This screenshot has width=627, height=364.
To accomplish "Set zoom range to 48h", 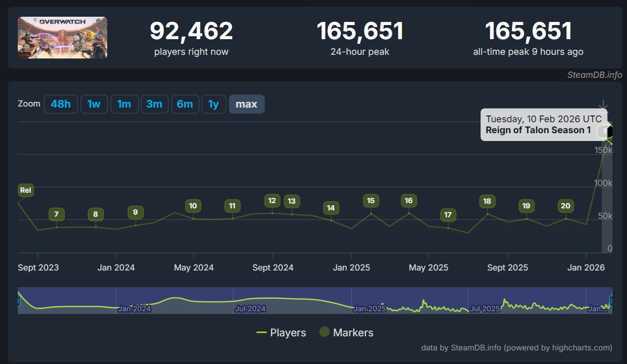I will pyautogui.click(x=61, y=104).
